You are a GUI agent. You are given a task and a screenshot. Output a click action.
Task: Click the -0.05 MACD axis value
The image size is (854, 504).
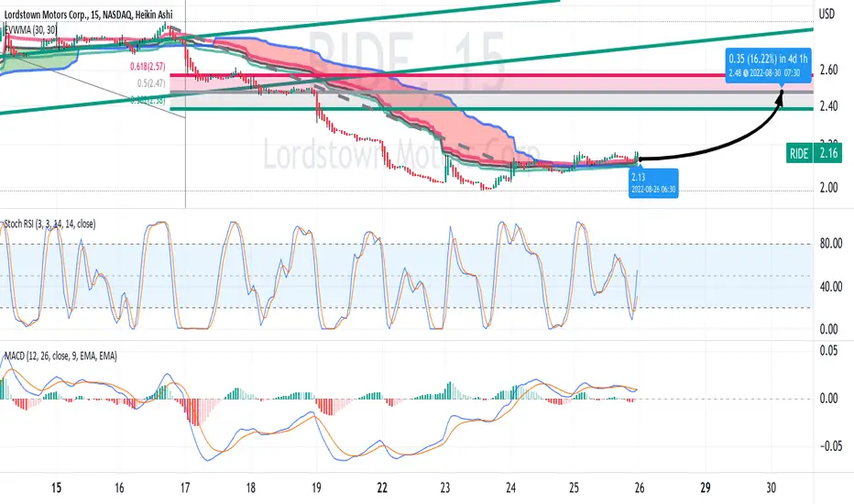(x=830, y=446)
